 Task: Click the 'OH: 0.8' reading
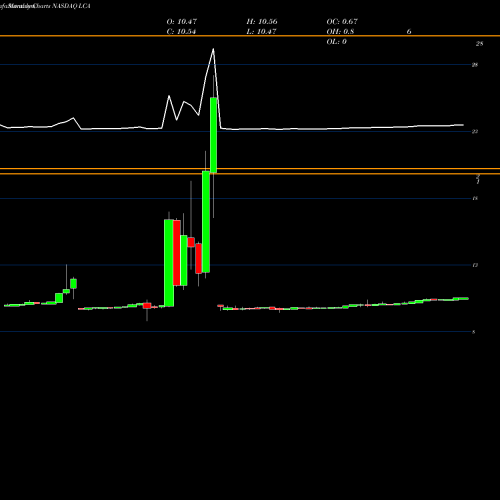340,32
